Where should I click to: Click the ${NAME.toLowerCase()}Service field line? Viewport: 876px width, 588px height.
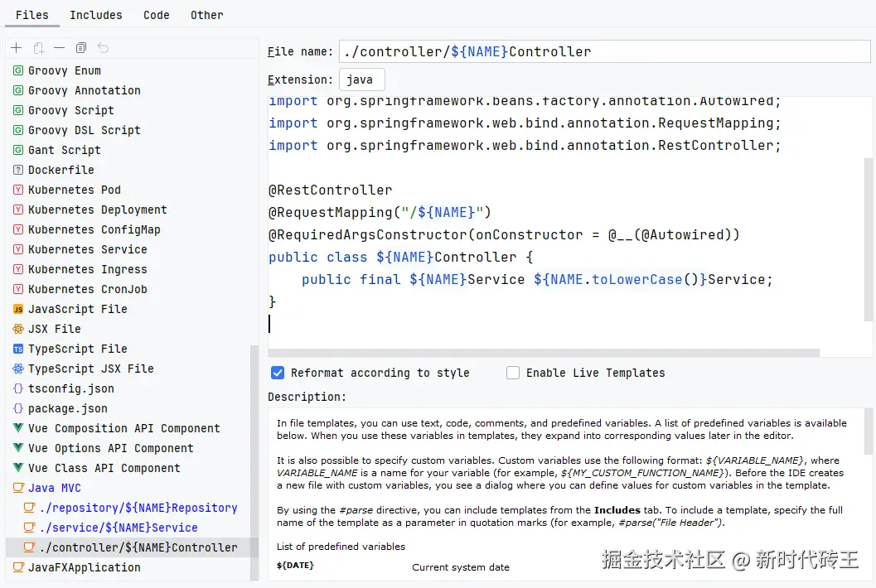[x=537, y=279]
